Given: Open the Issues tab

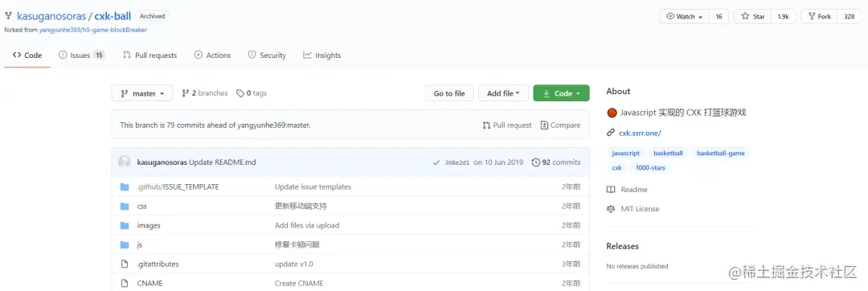Looking at the screenshot, I should tap(82, 55).
